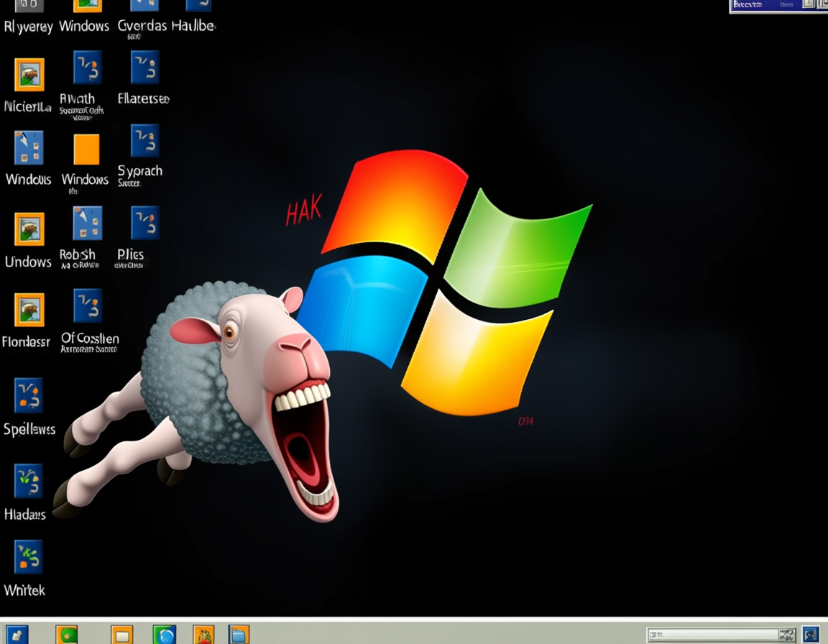
Task: Open the Of Cosslien desktop shortcut
Action: [x=88, y=305]
